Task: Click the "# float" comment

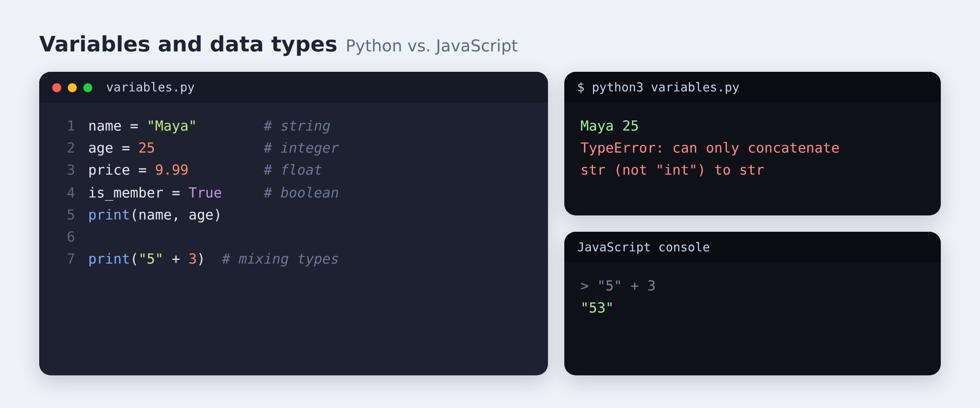Action: pos(292,170)
